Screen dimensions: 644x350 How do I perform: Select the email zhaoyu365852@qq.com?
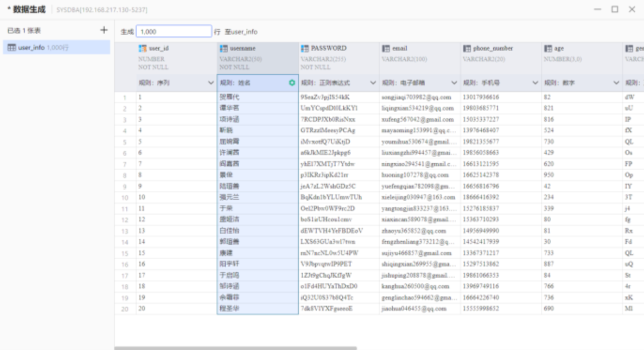[x=413, y=231]
